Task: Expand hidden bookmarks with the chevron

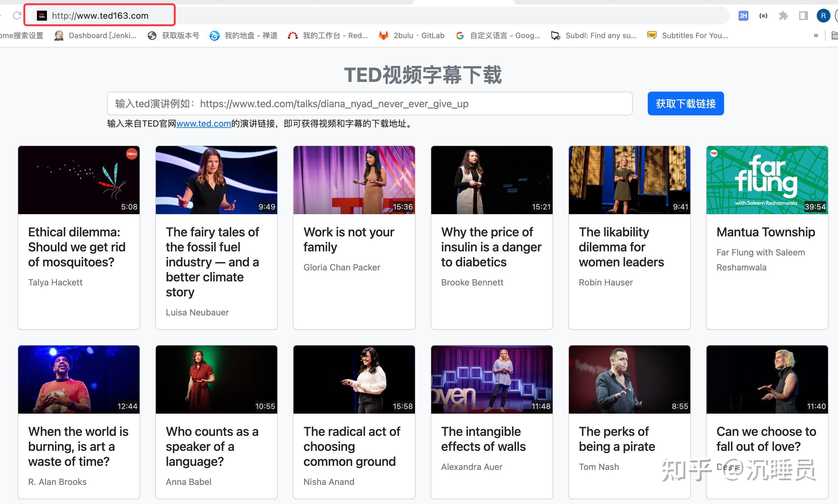Action: click(816, 35)
